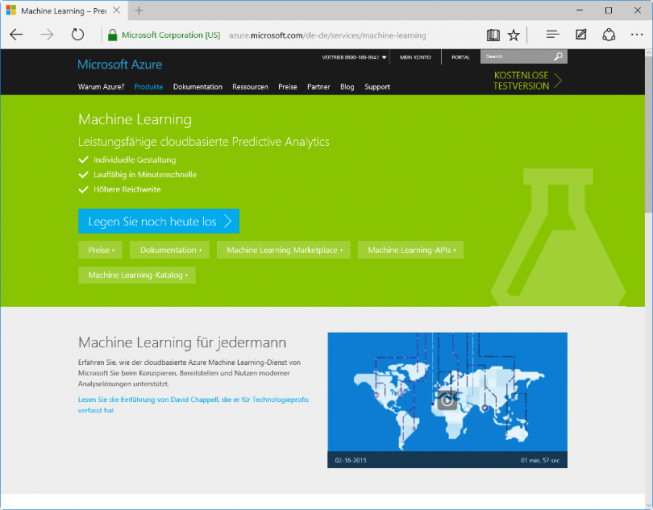Image resolution: width=653 pixels, height=510 pixels.
Task: Click the Microsoft Azure logo
Action: (x=120, y=65)
